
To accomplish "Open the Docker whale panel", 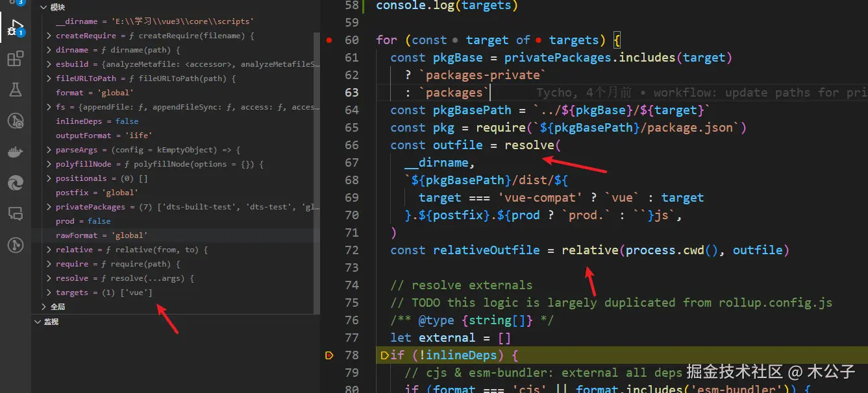I will 15,152.
